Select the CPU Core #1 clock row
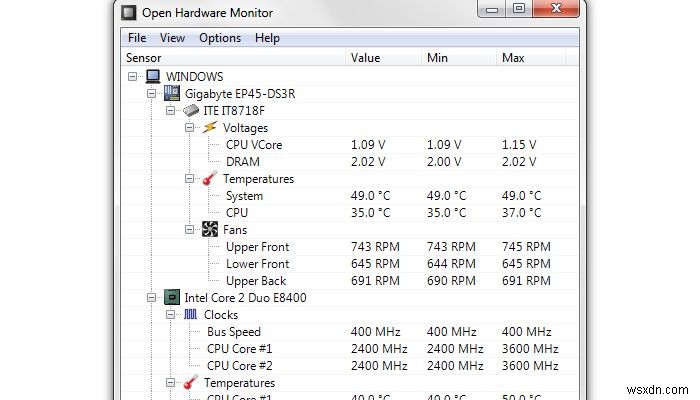This screenshot has height=400, width=700. (x=350, y=349)
